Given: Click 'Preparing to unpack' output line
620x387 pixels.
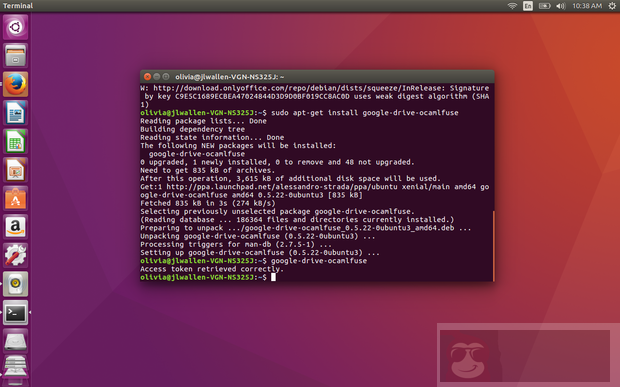Looking at the screenshot, I should (x=306, y=228).
